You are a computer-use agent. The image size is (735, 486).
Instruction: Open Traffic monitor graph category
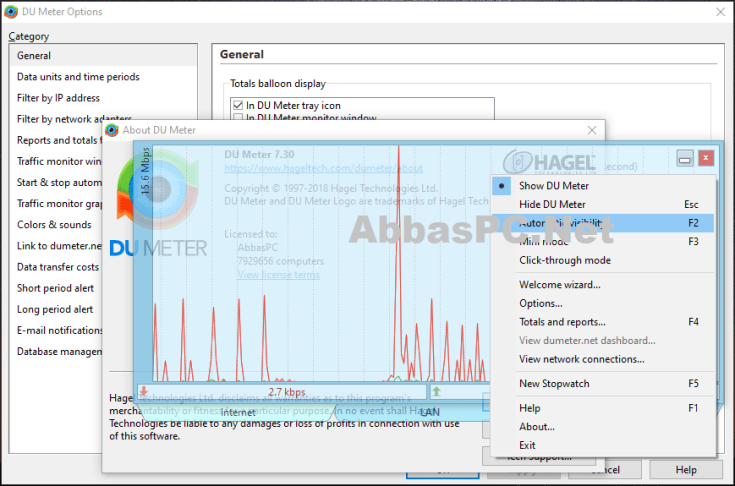(59, 203)
